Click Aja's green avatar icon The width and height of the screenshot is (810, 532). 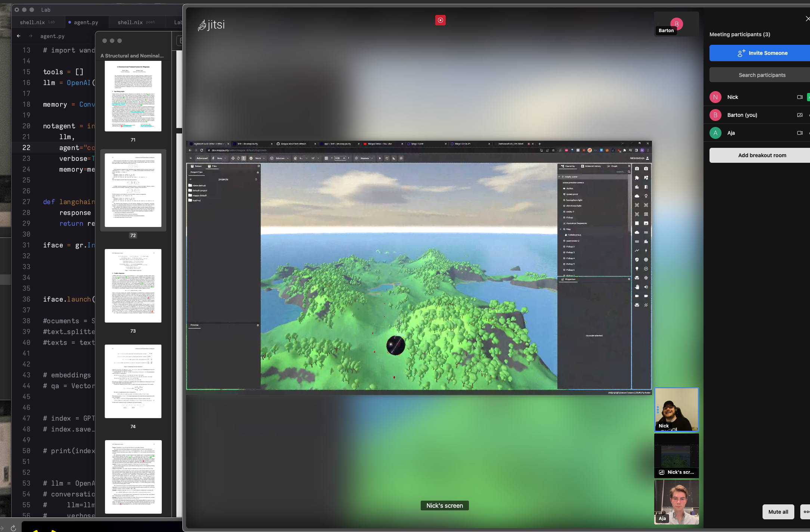coord(715,133)
